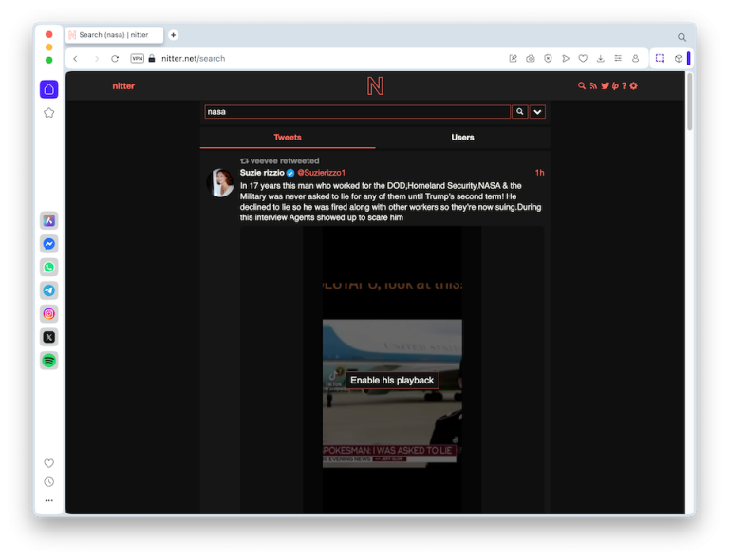Click the page vertical scrollbar thumb
729x560 pixels.
(689, 102)
